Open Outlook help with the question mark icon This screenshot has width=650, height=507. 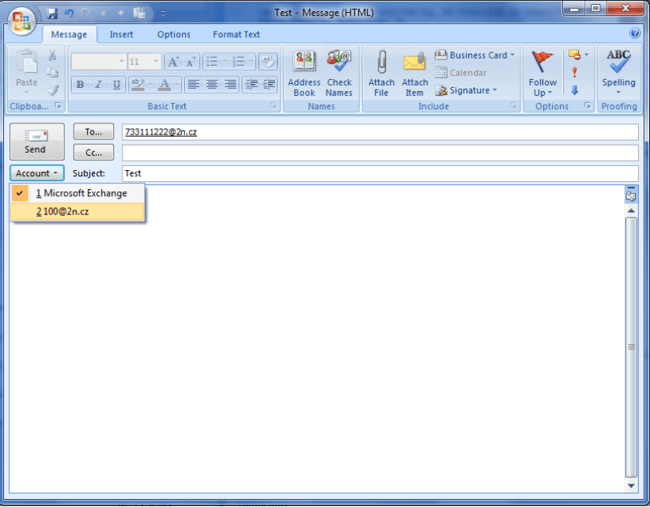[x=634, y=33]
